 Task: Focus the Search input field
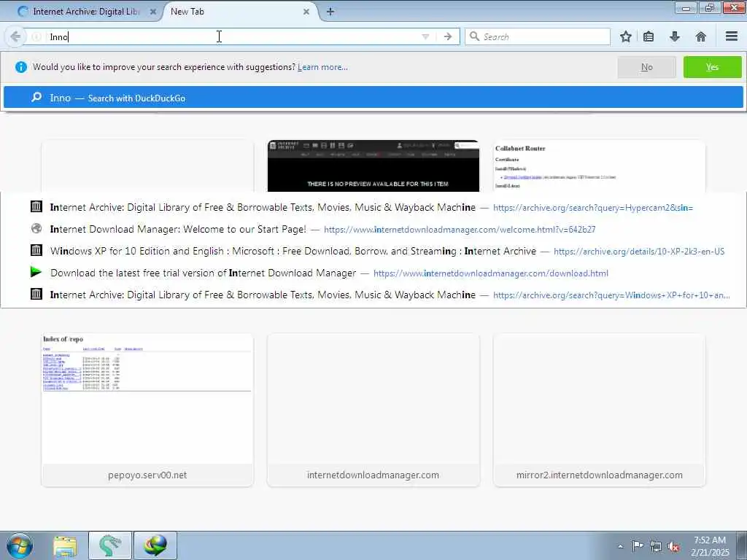pos(538,36)
